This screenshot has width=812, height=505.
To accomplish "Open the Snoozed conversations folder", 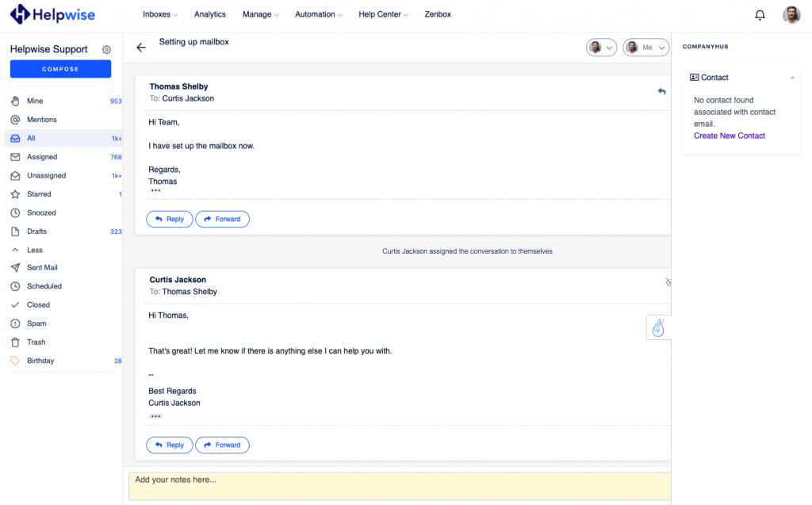I will [41, 212].
